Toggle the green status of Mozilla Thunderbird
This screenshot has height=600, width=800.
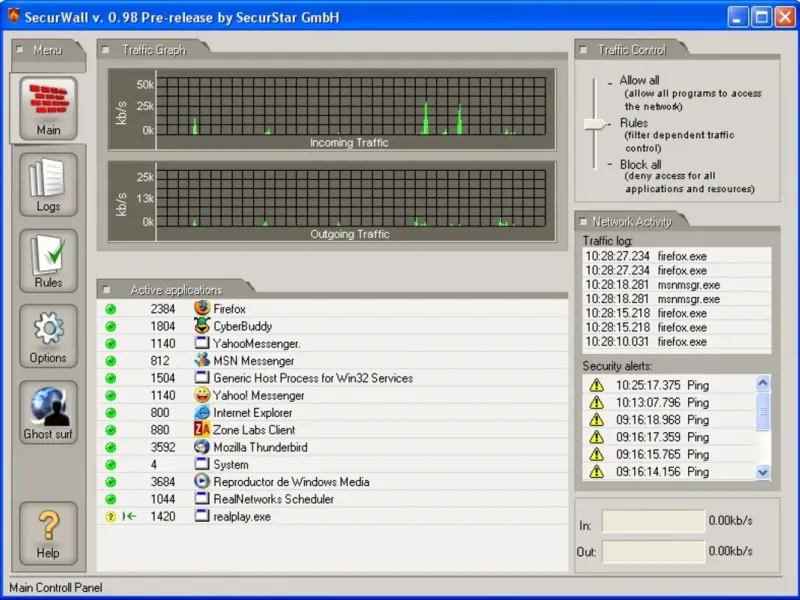111,447
